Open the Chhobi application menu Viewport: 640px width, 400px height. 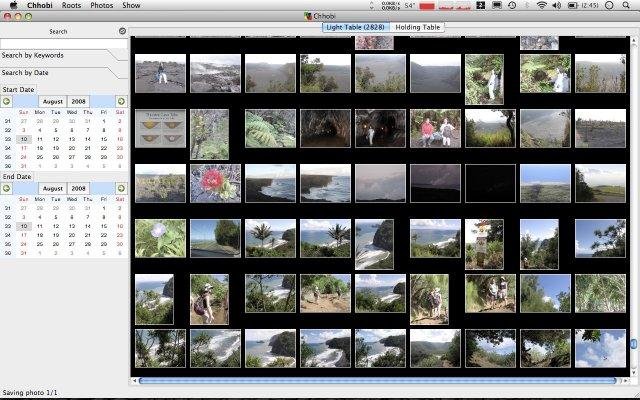click(40, 5)
